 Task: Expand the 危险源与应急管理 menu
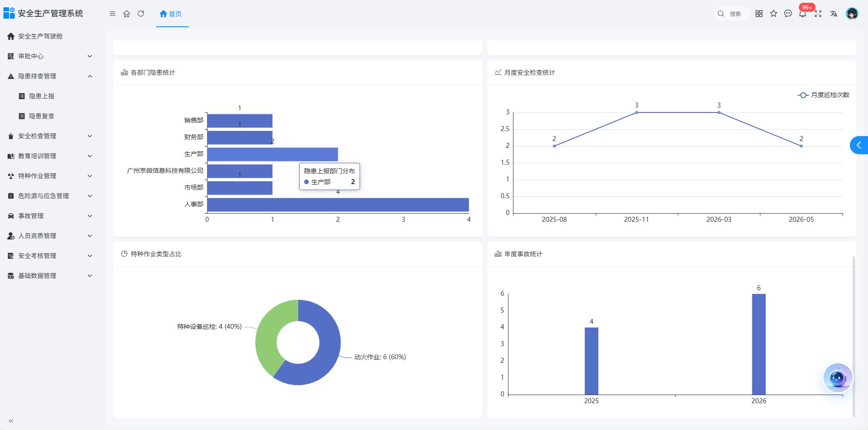50,196
